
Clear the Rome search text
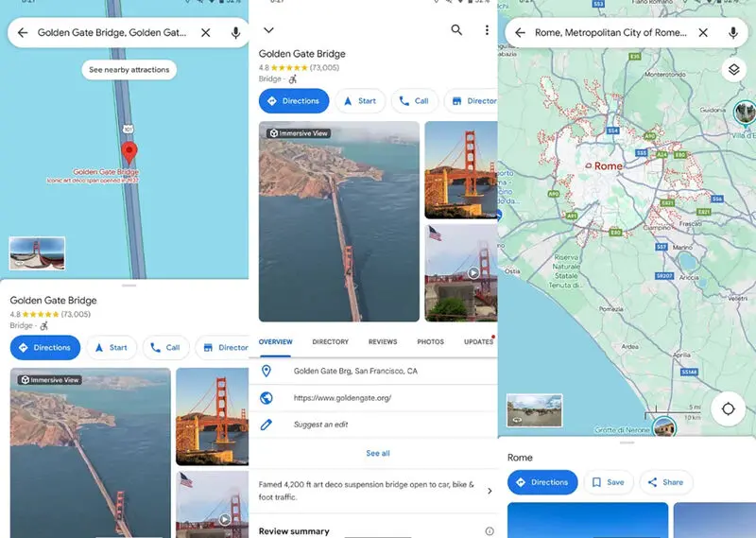click(x=703, y=33)
